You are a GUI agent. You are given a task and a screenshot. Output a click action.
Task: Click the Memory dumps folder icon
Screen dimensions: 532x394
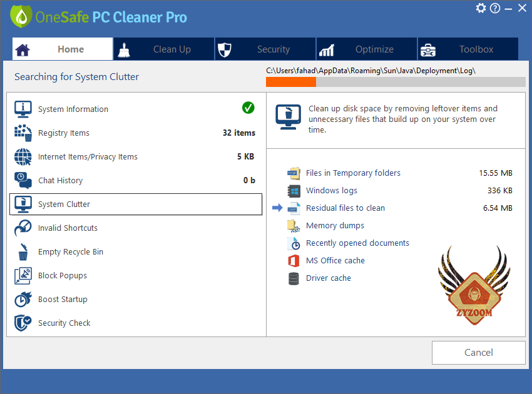click(294, 226)
